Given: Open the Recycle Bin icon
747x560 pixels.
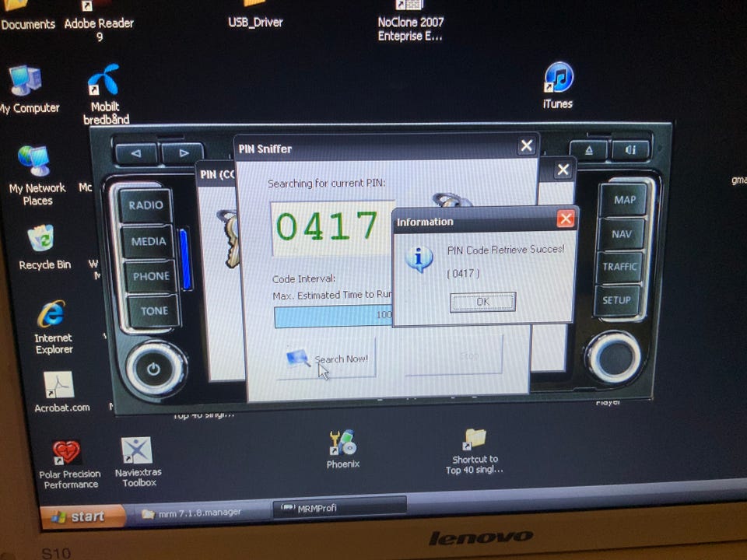Looking at the screenshot, I should (44, 247).
